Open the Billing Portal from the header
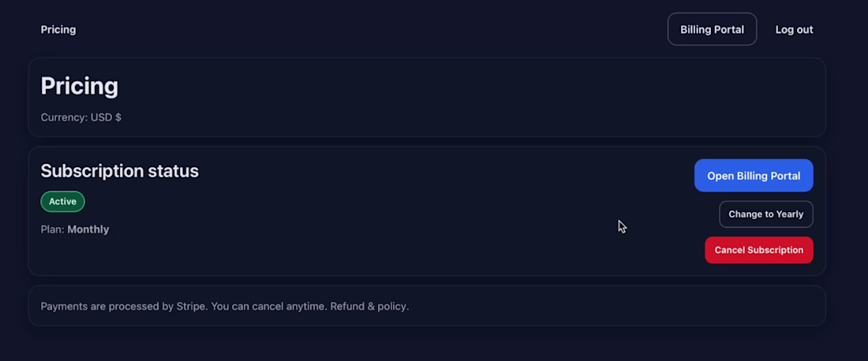The image size is (868, 361). tap(712, 29)
